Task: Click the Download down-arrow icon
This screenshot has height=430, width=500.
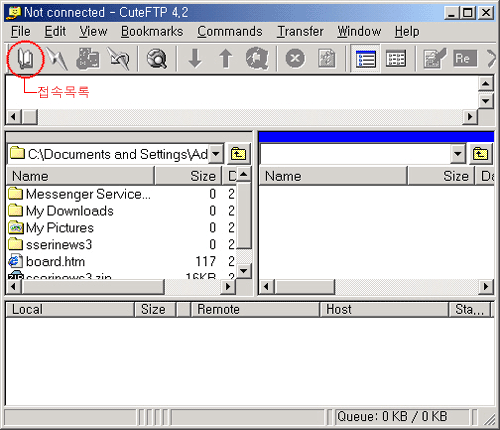Action: click(195, 59)
